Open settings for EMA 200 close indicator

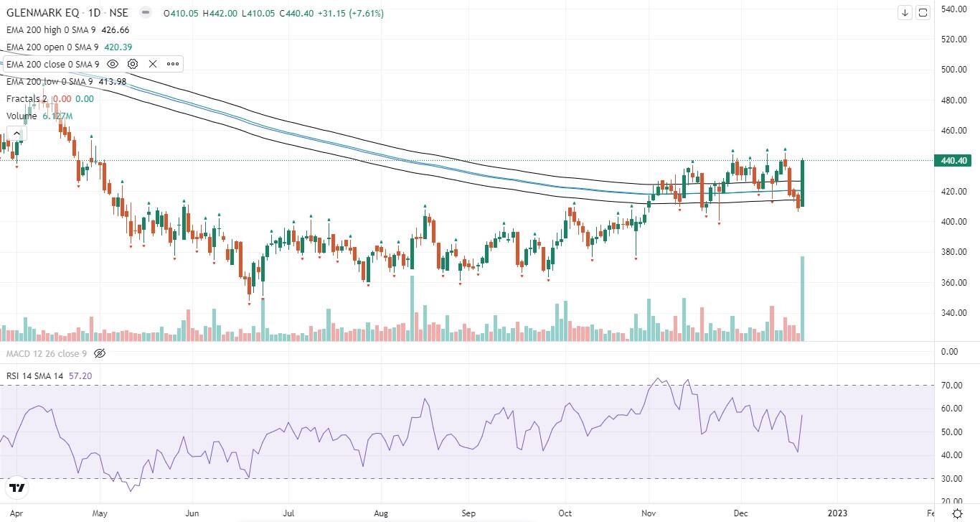(x=133, y=64)
